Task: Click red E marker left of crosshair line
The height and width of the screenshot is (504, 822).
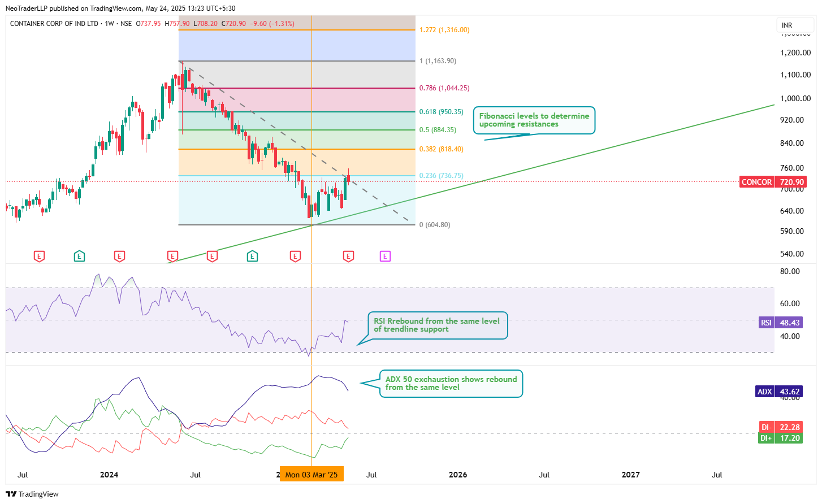Action: coord(295,257)
